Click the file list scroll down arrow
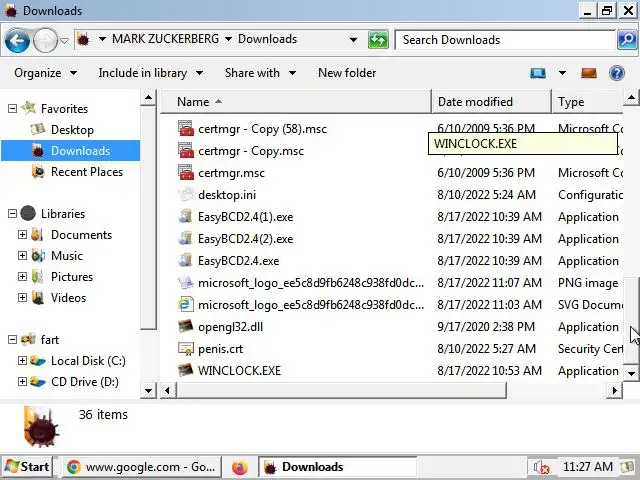 pyautogui.click(x=631, y=373)
